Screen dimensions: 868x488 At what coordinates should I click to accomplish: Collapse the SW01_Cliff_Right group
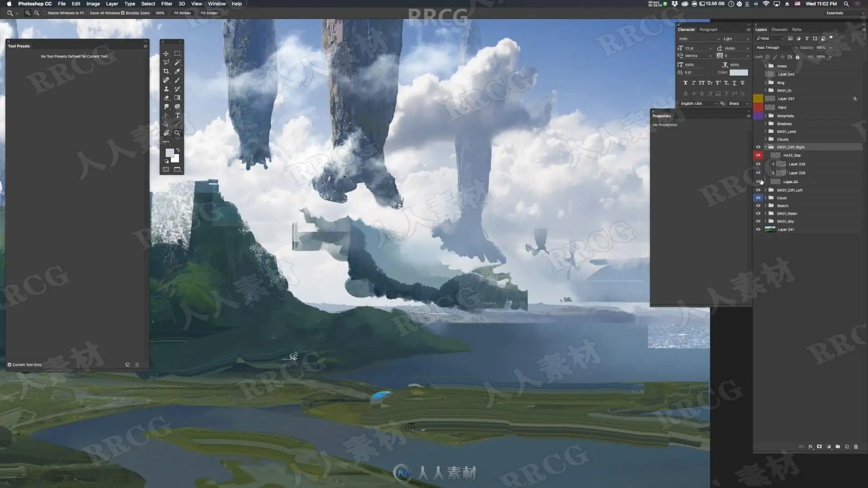(765, 147)
